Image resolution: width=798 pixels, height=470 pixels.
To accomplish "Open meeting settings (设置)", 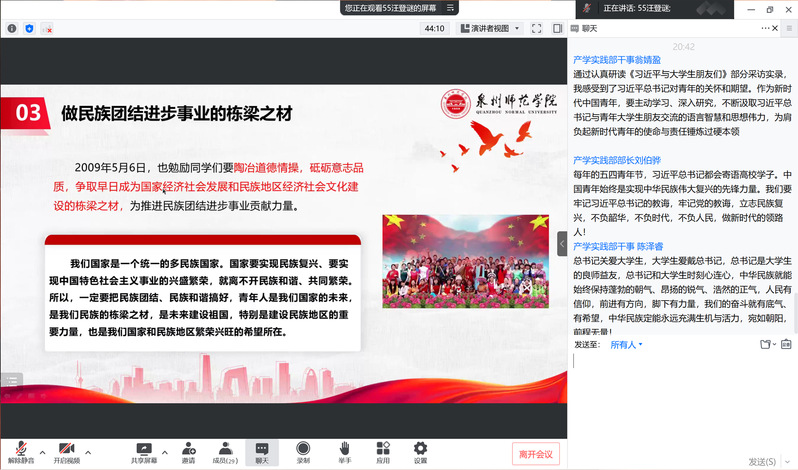I will [420, 451].
